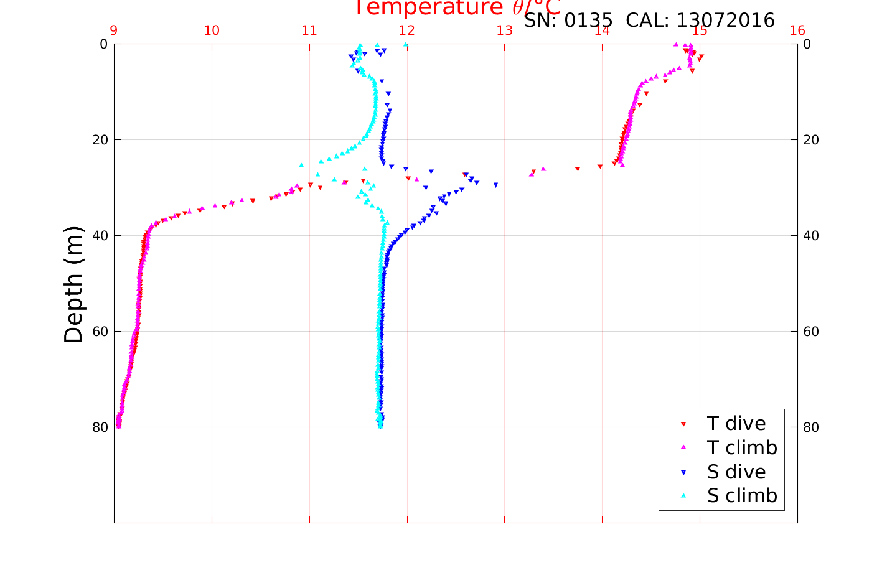Click the red T dive legend marker
The width and height of the screenshot is (882, 588).
(x=683, y=424)
